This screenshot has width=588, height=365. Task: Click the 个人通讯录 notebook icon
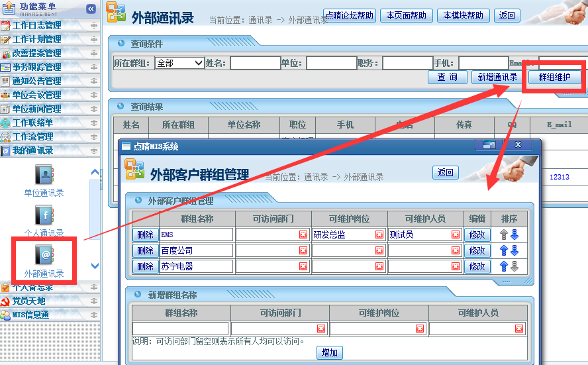point(44,215)
